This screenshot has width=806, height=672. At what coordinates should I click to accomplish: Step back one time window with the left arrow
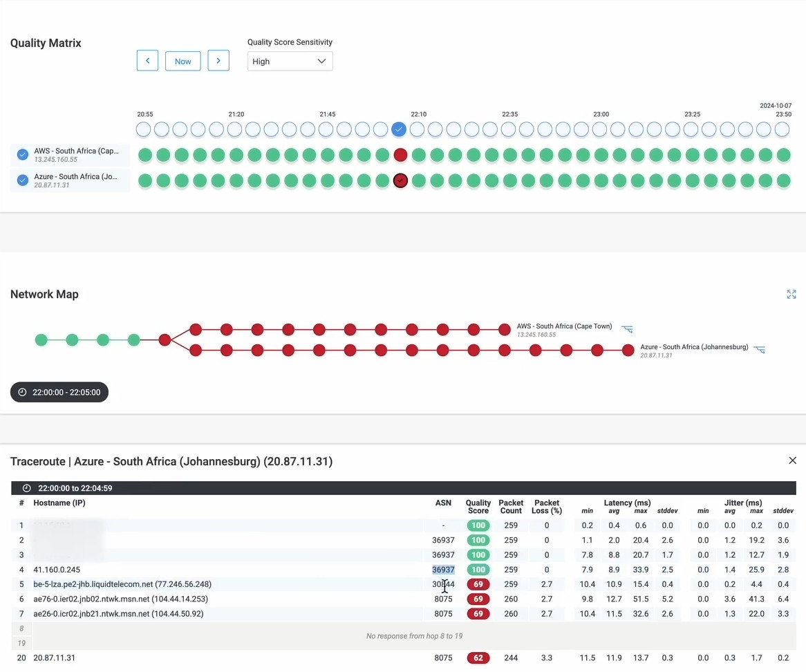147,60
